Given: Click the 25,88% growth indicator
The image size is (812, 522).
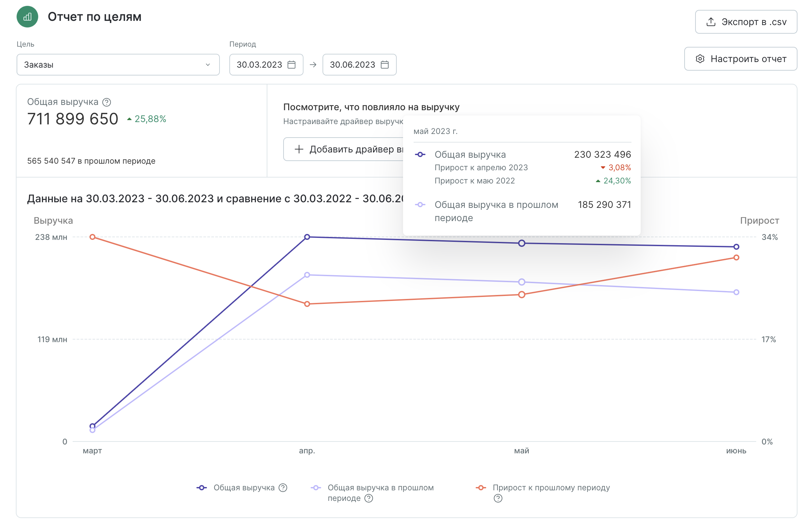Looking at the screenshot, I should (147, 119).
